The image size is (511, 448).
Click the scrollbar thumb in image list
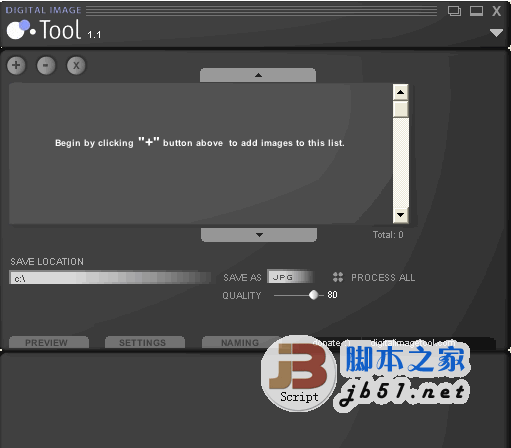coord(401,109)
